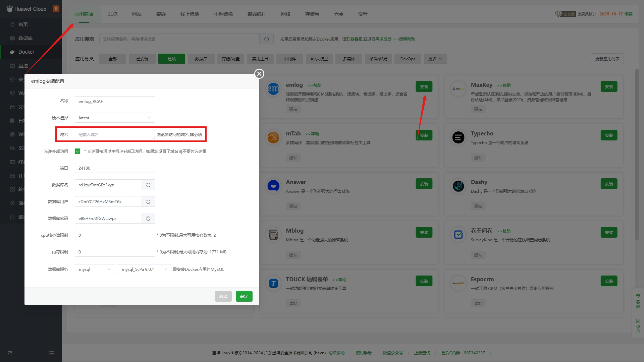Click the enterprise edition diamond badge
The image size is (644, 362).
[565, 14]
